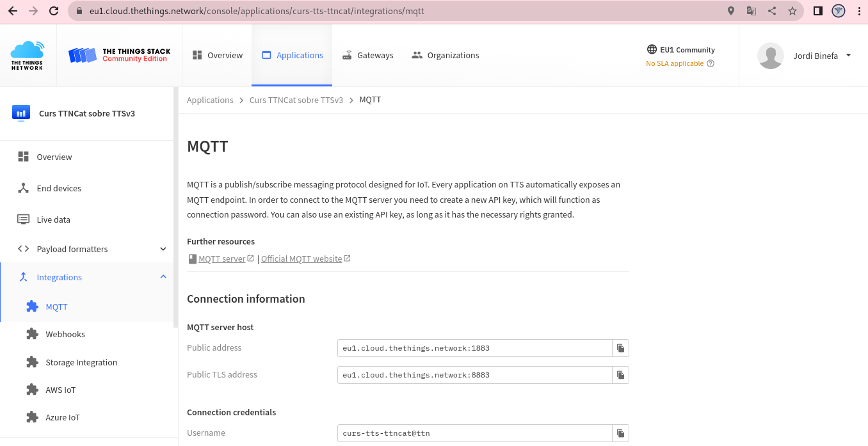The image size is (868, 446).
Task: Open the Jordi Binefa user dropdown
Action: pyautogui.click(x=823, y=56)
